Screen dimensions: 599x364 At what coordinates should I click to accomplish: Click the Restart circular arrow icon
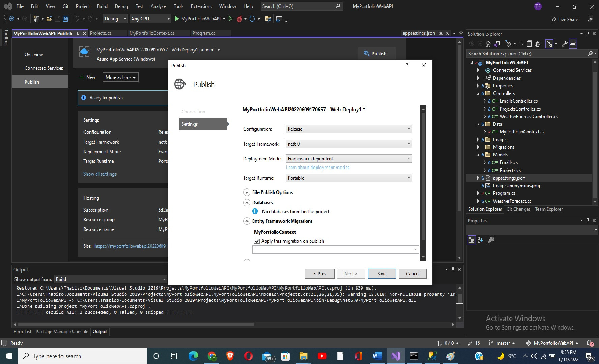click(x=252, y=19)
